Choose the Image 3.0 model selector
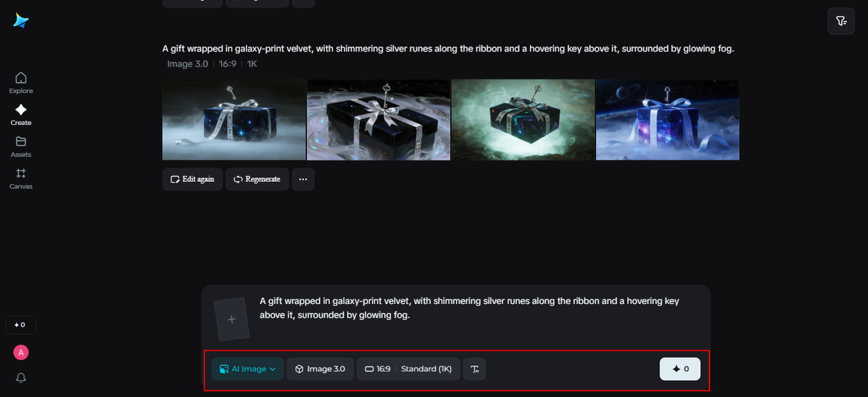868x397 pixels. [320, 369]
